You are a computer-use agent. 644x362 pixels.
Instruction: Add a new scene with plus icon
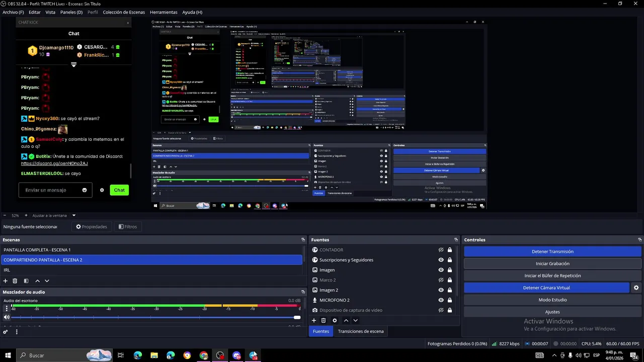point(6,281)
